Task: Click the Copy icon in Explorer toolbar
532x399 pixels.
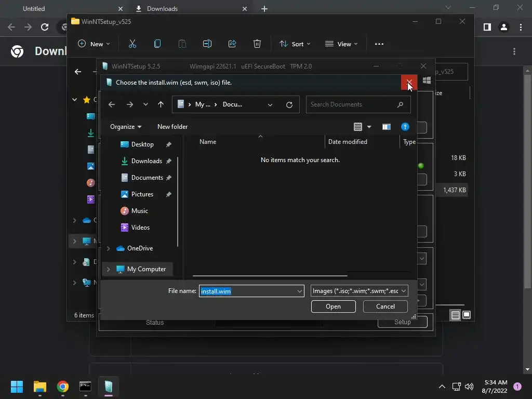Action: (157, 44)
